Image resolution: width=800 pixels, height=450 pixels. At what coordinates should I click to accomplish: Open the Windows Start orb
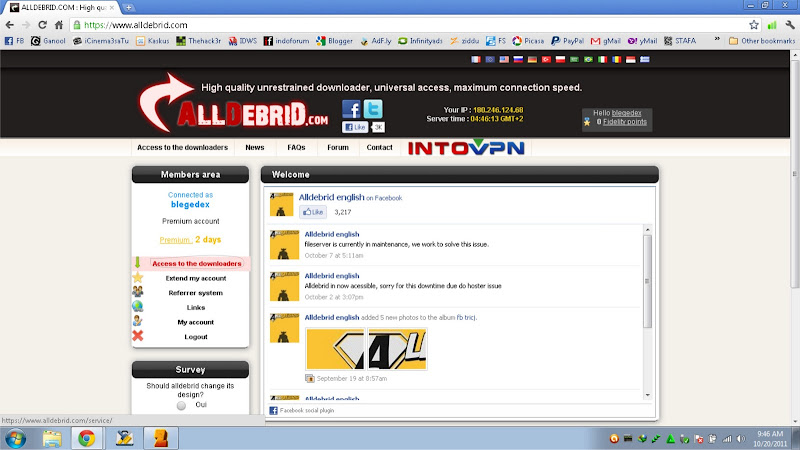(15, 438)
